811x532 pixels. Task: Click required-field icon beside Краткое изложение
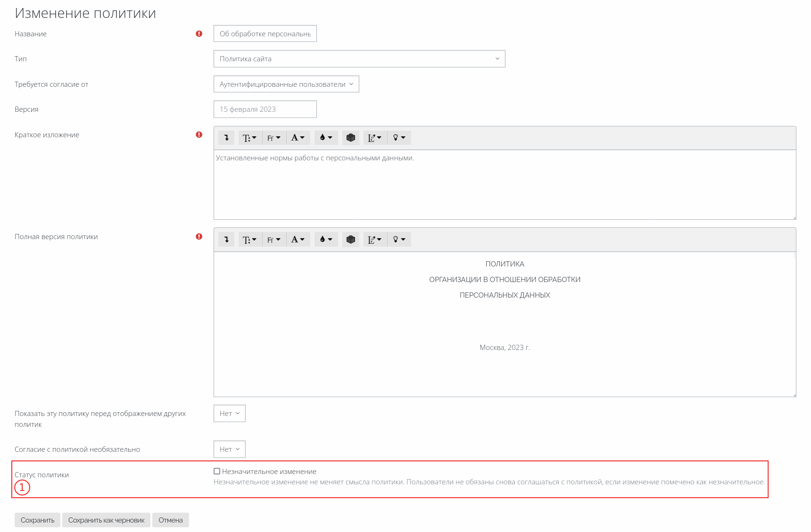pos(199,135)
